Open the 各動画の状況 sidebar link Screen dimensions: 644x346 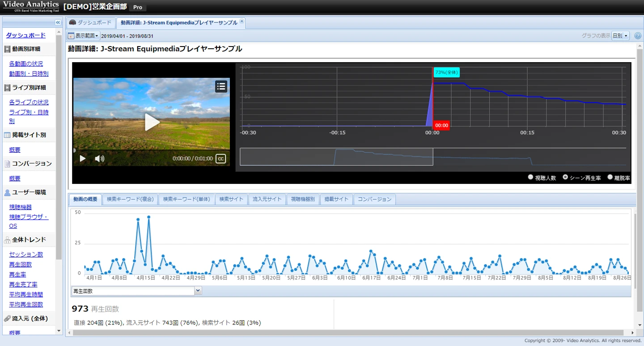pos(26,64)
